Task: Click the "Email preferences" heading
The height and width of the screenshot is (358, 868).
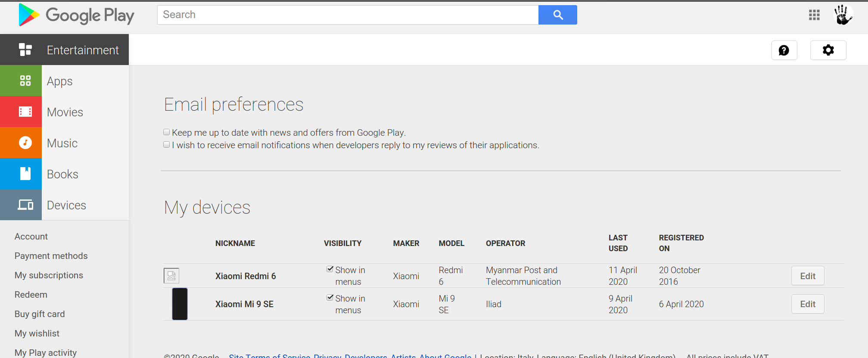Action: pos(234,105)
